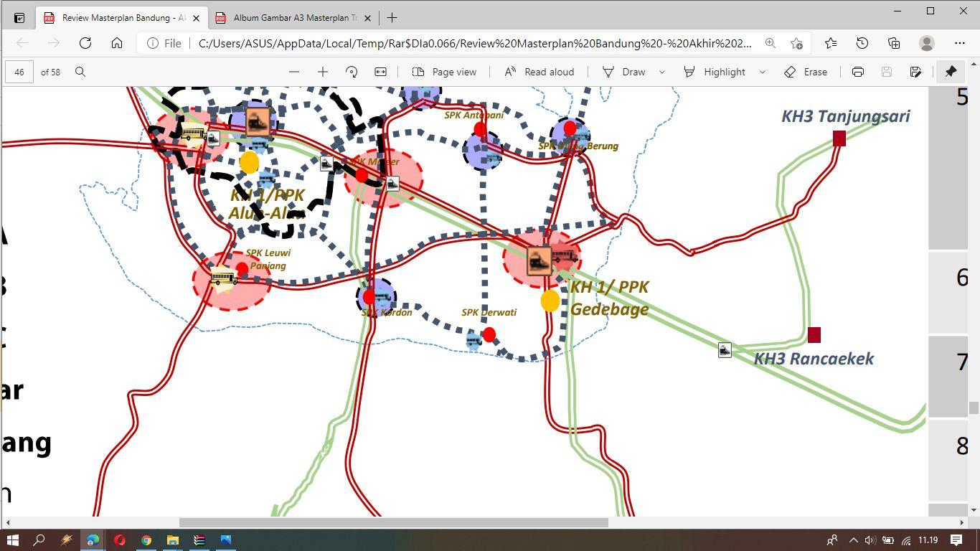The height and width of the screenshot is (551, 980).
Task: Add this page to favorites
Action: 796,43
